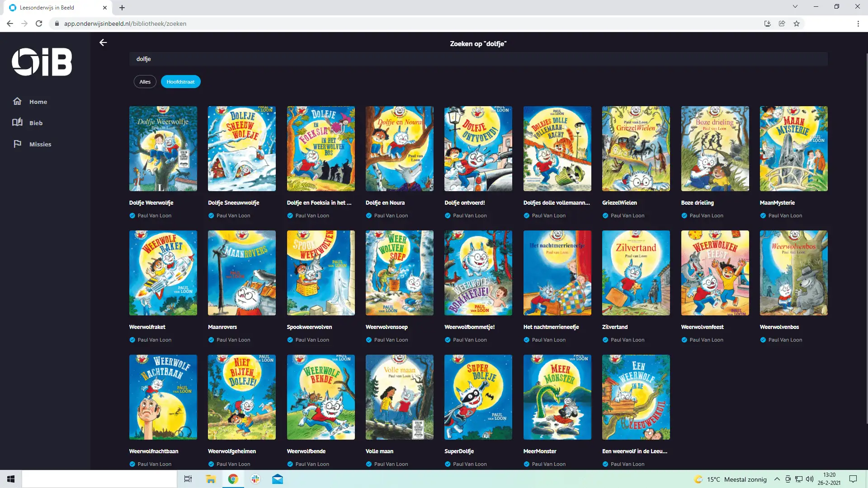Click the Weerwolfgeheimen book title

tap(232, 451)
